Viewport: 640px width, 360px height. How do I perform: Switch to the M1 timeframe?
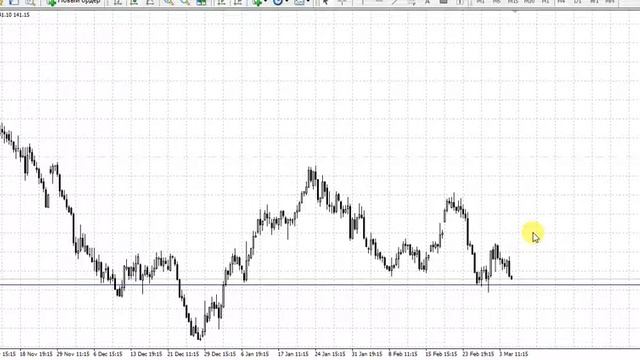(480, 2)
